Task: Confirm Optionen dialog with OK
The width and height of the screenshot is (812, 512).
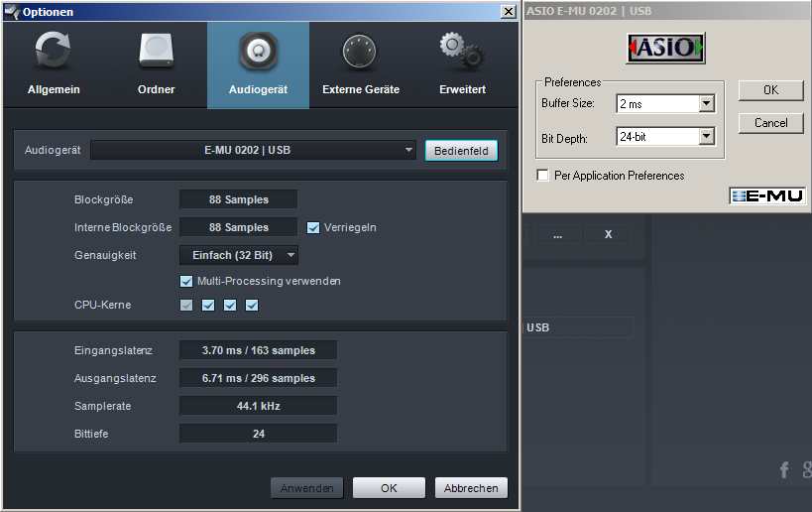Action: tap(389, 488)
